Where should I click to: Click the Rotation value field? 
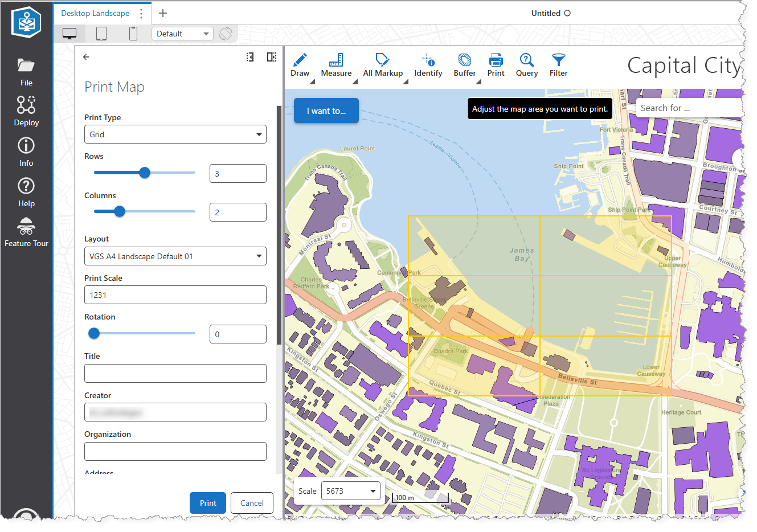238,334
